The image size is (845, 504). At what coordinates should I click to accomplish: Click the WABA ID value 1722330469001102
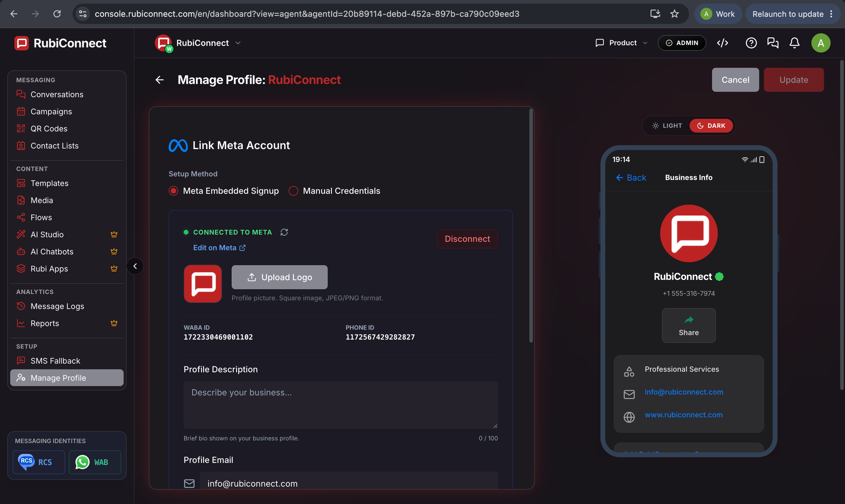(x=218, y=337)
